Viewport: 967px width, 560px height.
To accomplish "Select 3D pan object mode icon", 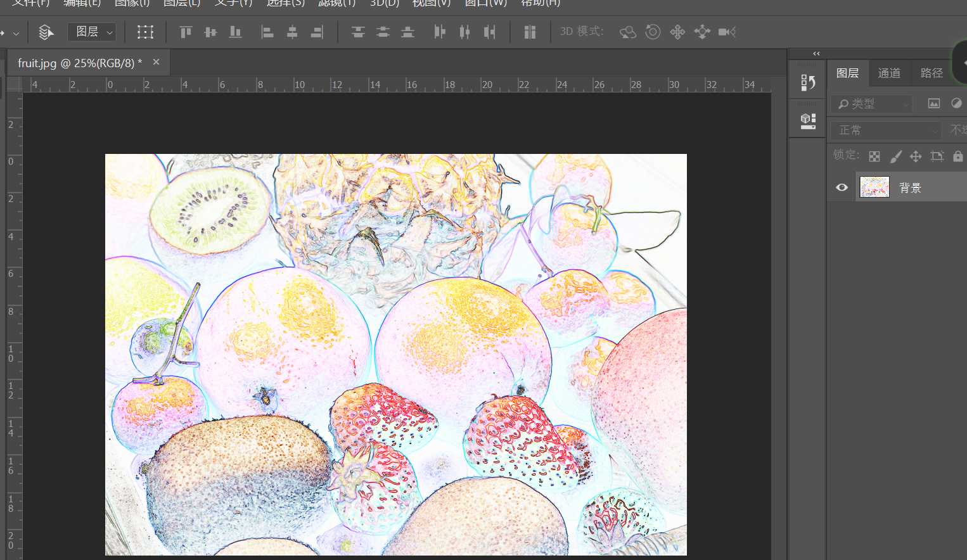I will click(x=677, y=32).
